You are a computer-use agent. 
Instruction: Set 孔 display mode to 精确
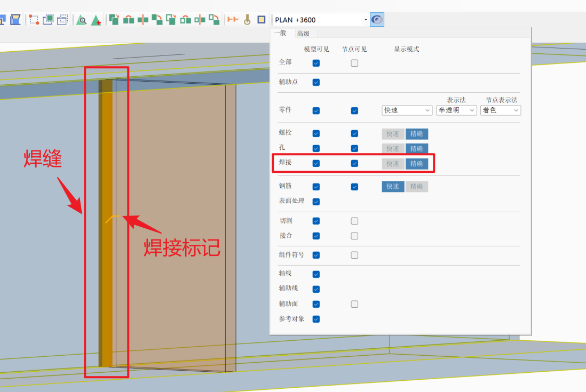[417, 149]
